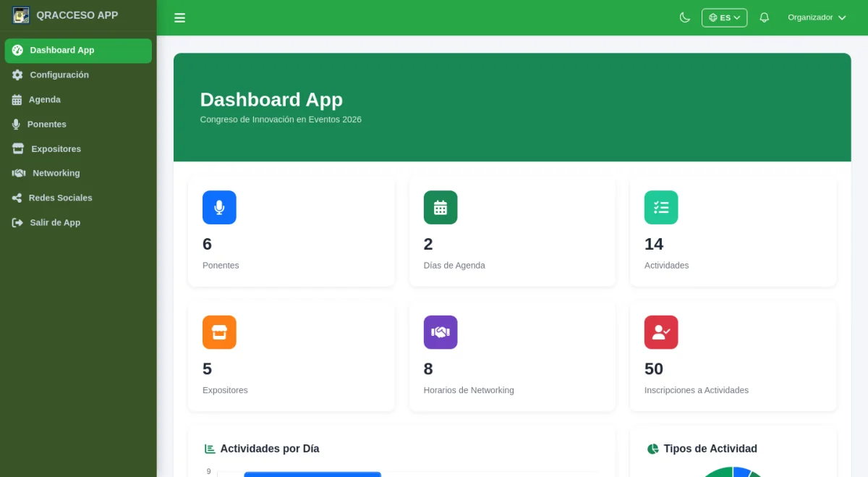Click the 'Actividades por Día' chart title

270,449
